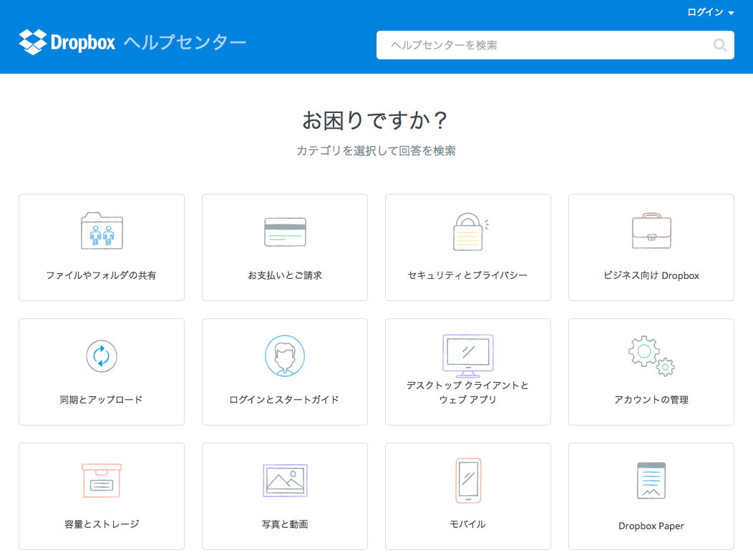Select モバイル label
This screenshot has height=560, width=753.
tap(467, 524)
